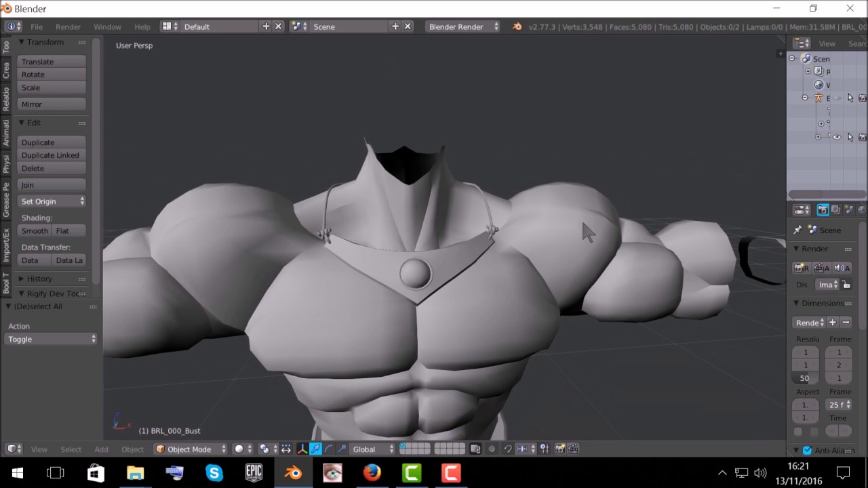Screen dimensions: 868x488
Task: Open the Render menu
Action: (68, 26)
